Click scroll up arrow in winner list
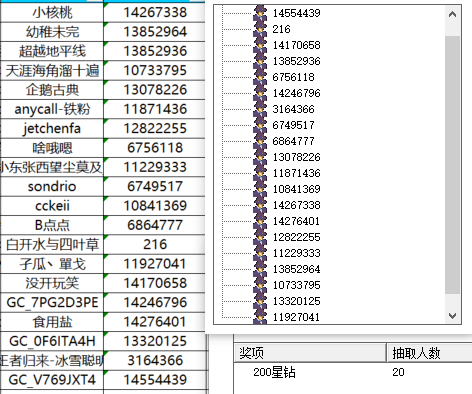This screenshot has height=394, width=472. pyautogui.click(x=452, y=14)
